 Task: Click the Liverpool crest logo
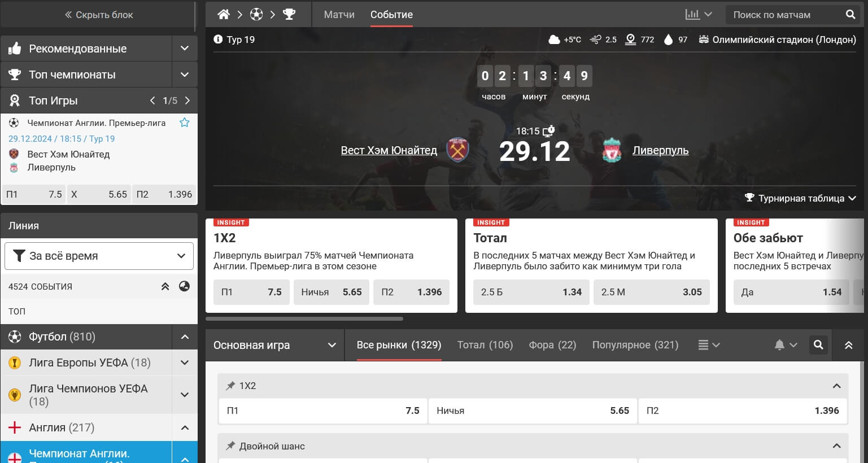tap(612, 150)
